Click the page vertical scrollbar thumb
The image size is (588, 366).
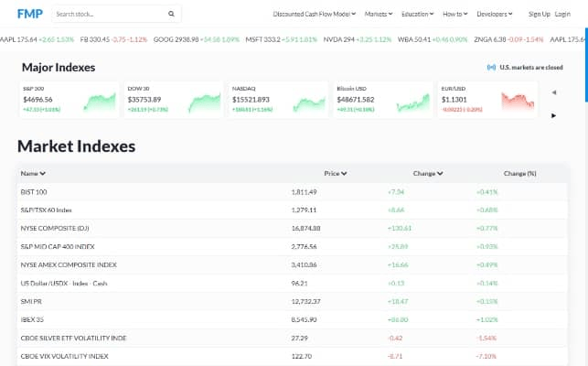point(586,65)
